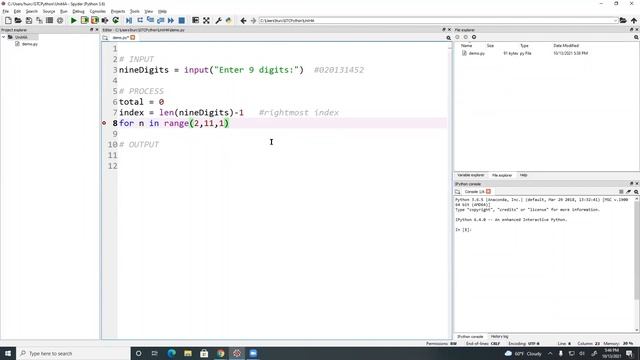Close the demo.py editor tab
This screenshot has width=640, height=360.
pyautogui.click(x=133, y=38)
